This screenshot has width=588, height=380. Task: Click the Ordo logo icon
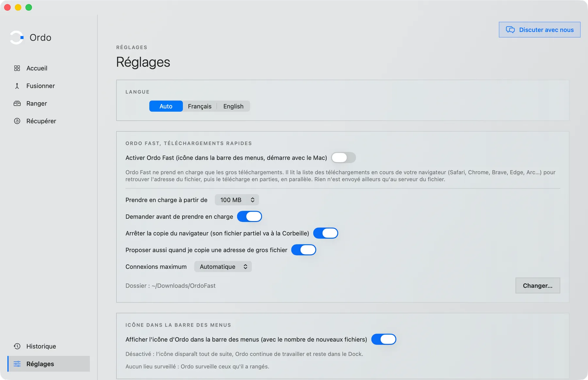click(x=17, y=37)
